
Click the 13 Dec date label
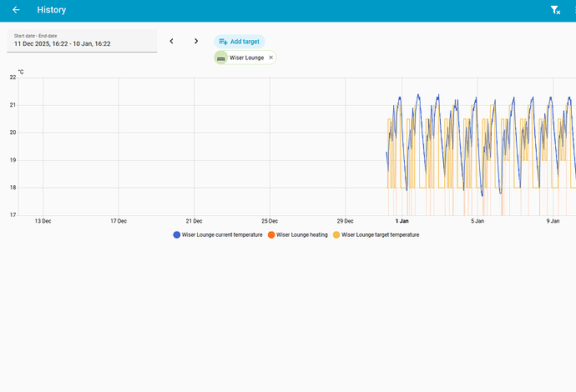(x=43, y=221)
